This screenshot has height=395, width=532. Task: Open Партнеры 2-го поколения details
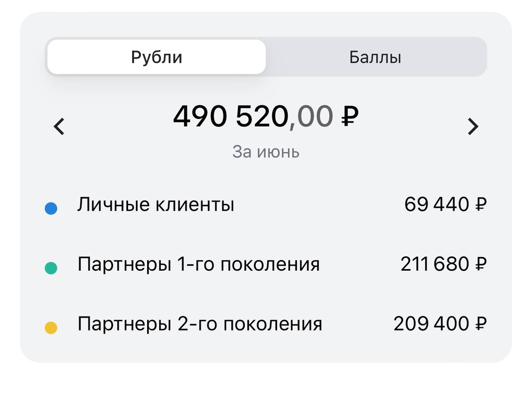pos(200,324)
